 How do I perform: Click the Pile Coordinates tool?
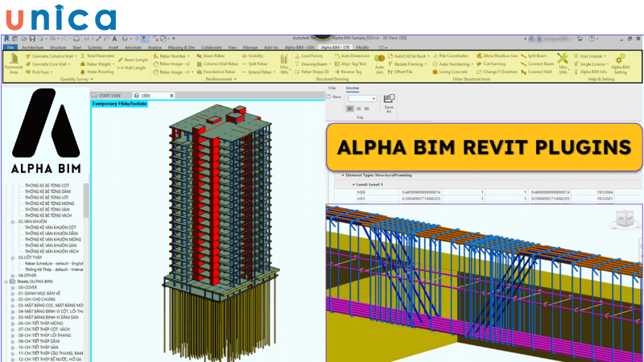(x=450, y=56)
